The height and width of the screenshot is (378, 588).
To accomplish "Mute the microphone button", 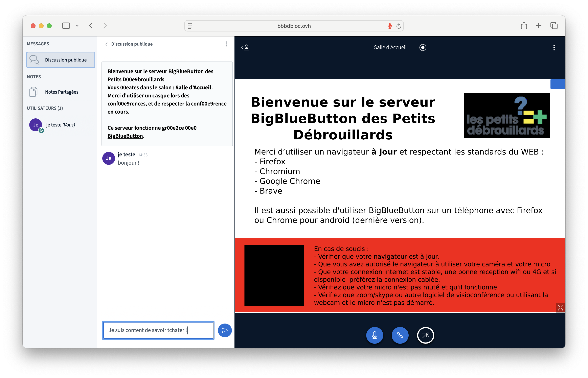I will click(374, 335).
